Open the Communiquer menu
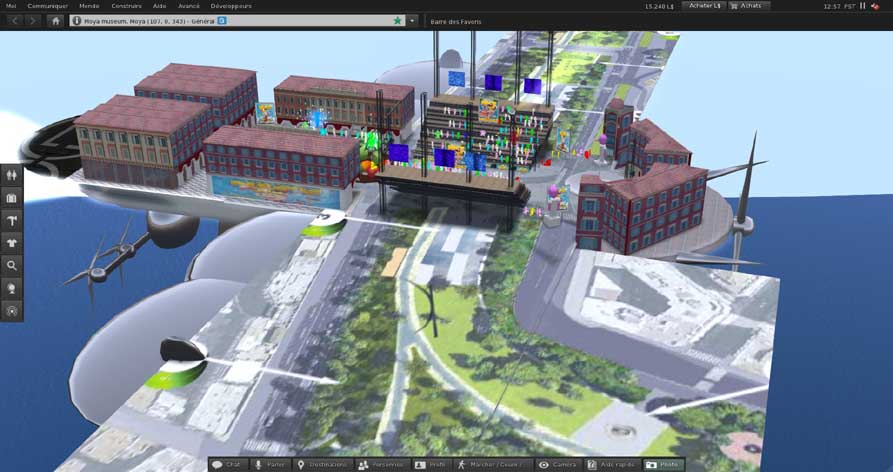The image size is (893, 472). coord(48,6)
